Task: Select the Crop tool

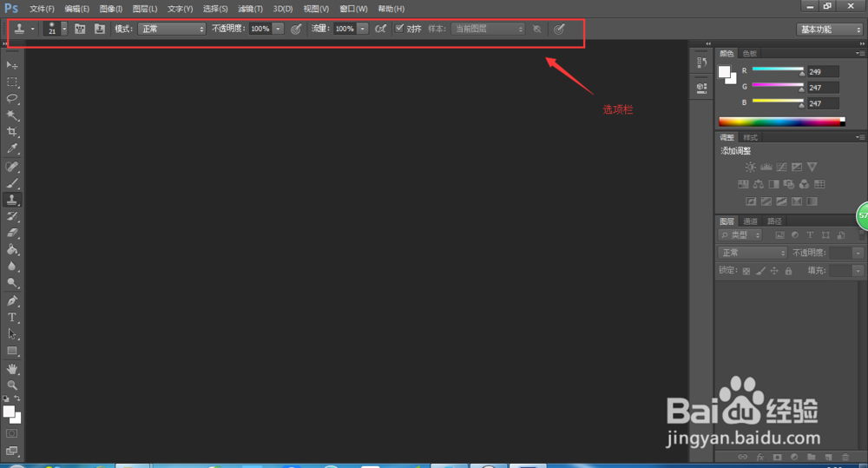Action: pyautogui.click(x=11, y=132)
